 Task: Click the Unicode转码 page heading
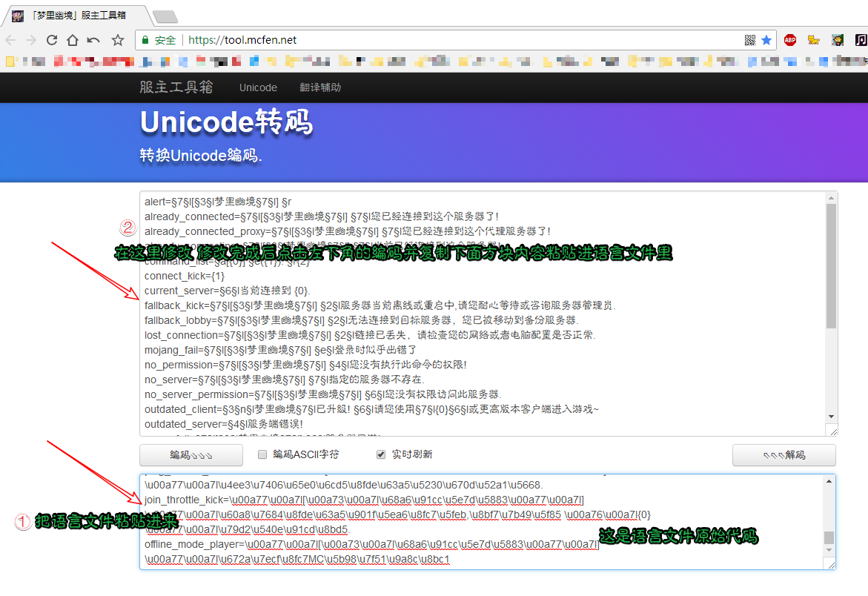coord(226,122)
